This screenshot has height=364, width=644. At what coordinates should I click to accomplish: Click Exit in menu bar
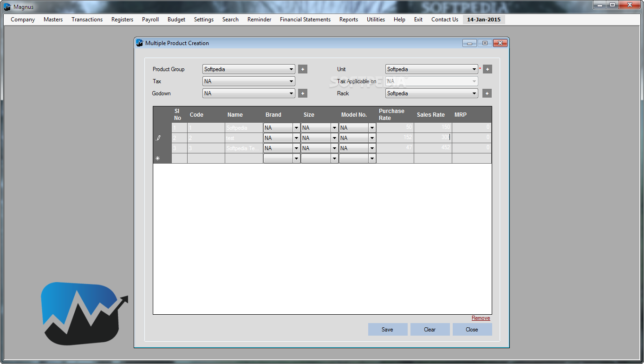(x=418, y=20)
